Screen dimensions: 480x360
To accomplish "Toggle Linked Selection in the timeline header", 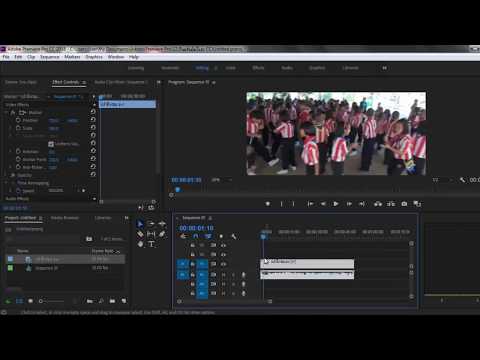I will point(208,236).
